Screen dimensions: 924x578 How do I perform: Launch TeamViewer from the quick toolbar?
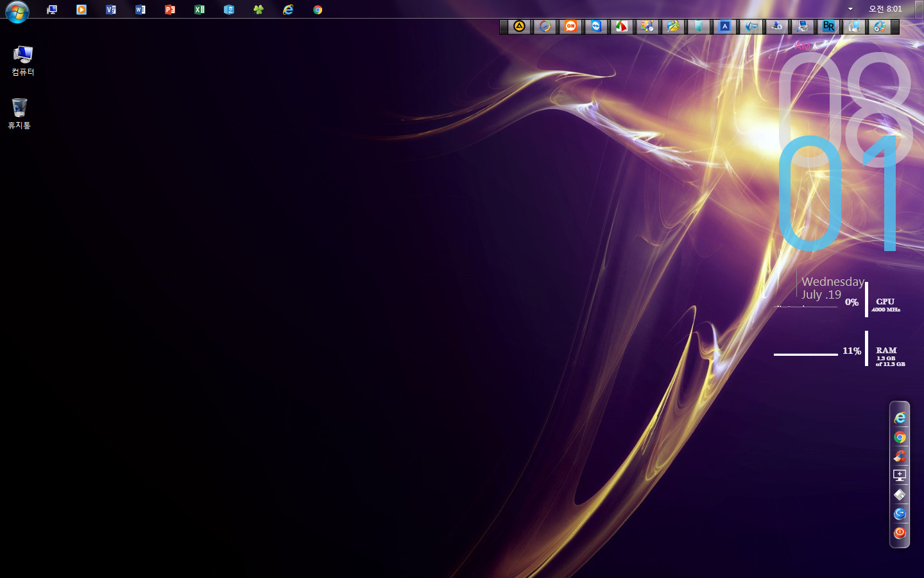[x=596, y=26]
